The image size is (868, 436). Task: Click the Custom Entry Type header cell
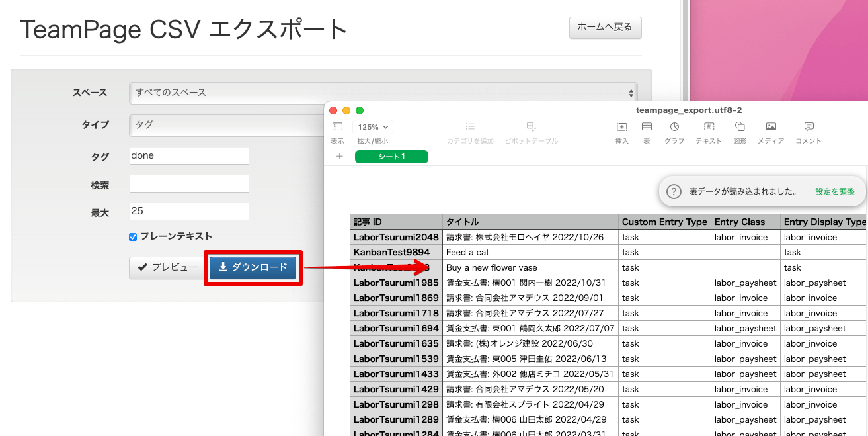pos(664,222)
